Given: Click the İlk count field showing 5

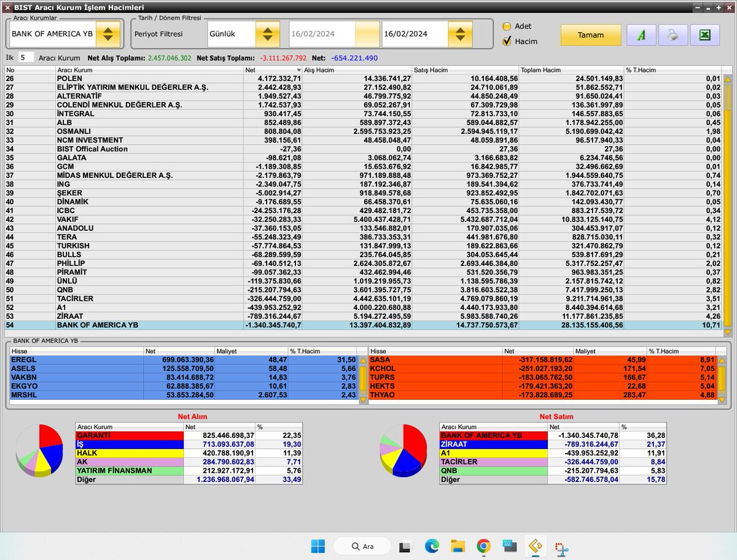Looking at the screenshot, I should pos(26,57).
